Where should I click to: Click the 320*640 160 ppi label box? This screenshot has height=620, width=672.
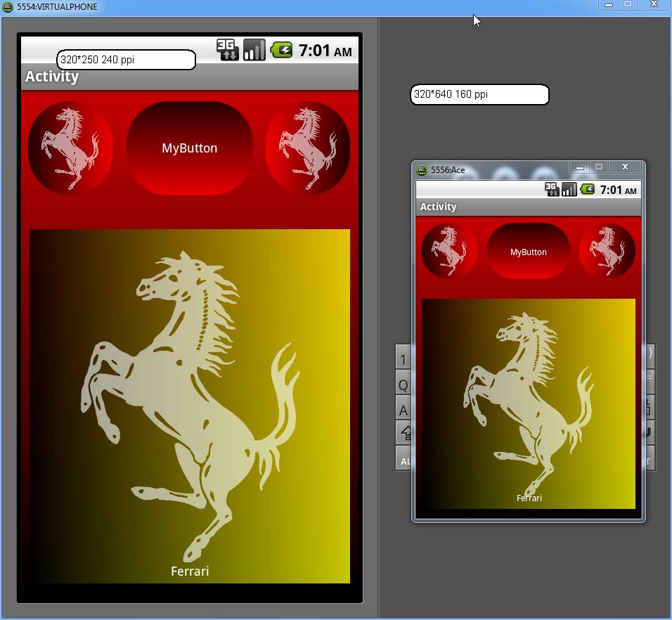click(x=479, y=94)
